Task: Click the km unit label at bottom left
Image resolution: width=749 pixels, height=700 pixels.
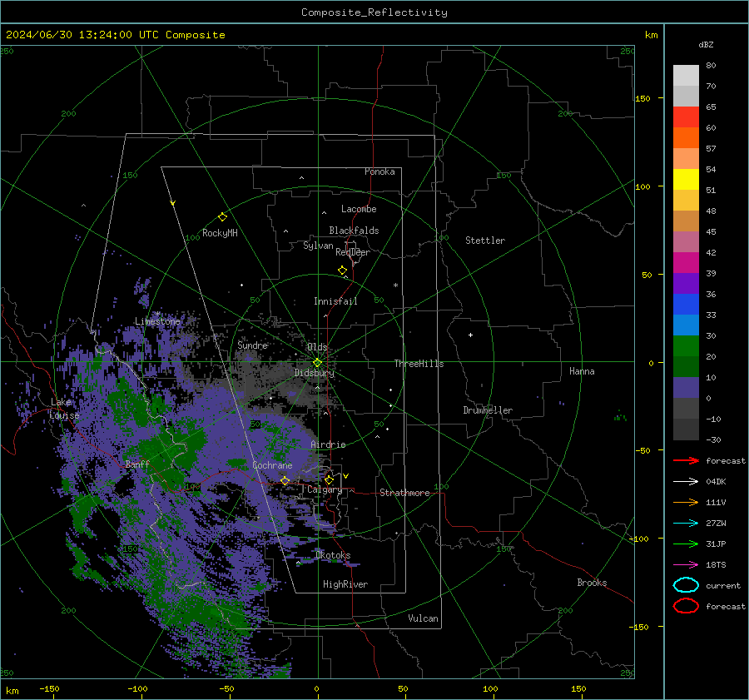Action: click(x=12, y=691)
